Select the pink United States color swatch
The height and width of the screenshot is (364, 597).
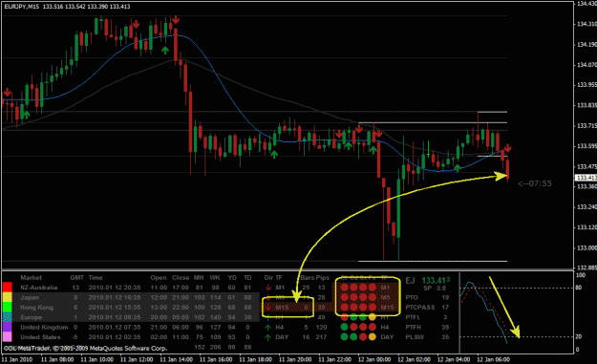coord(8,336)
